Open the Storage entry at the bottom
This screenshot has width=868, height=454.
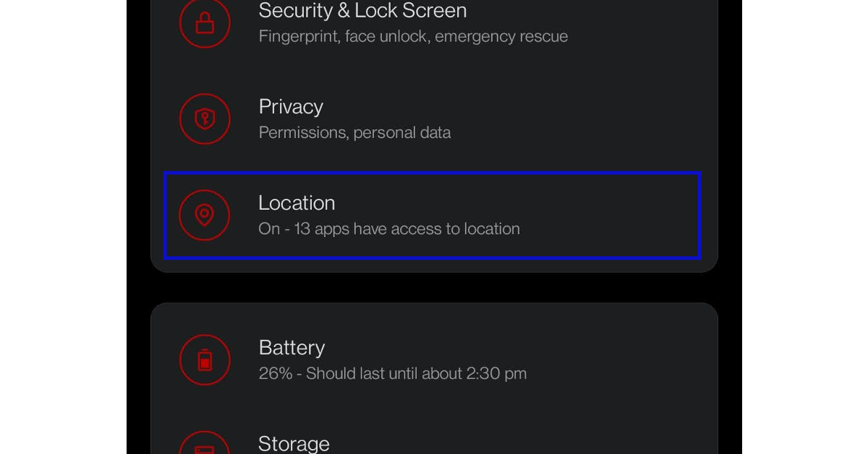point(294,443)
